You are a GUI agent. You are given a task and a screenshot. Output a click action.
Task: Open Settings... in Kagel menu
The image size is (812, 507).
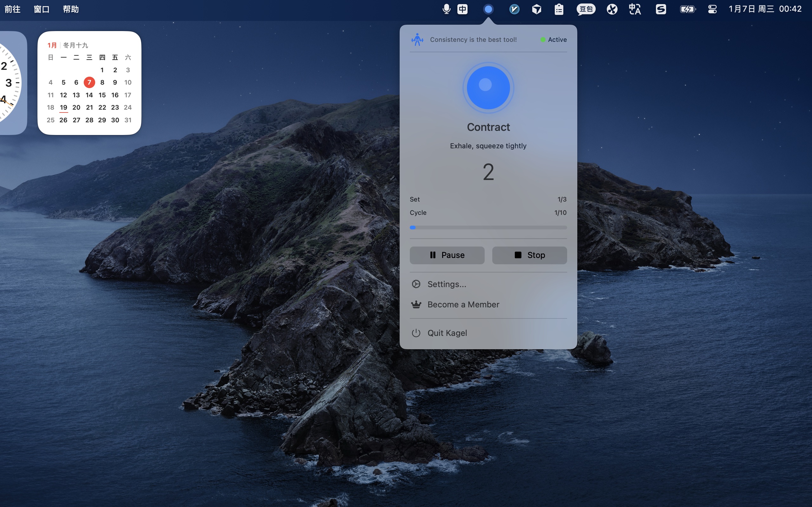click(446, 284)
